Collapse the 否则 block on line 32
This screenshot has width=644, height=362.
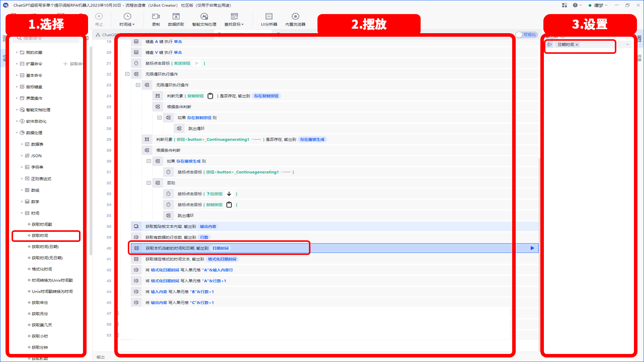(149, 183)
